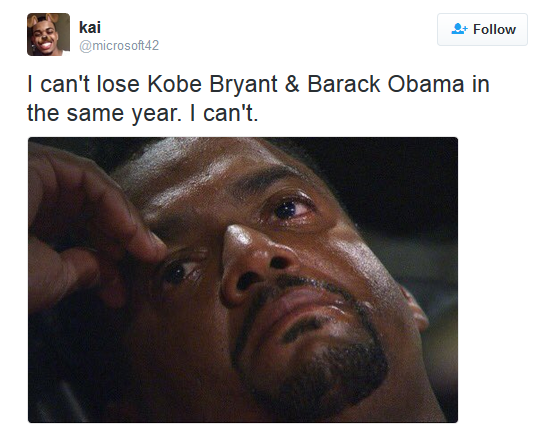Click the Follow button
557x428 pixels.
pyautogui.click(x=482, y=29)
